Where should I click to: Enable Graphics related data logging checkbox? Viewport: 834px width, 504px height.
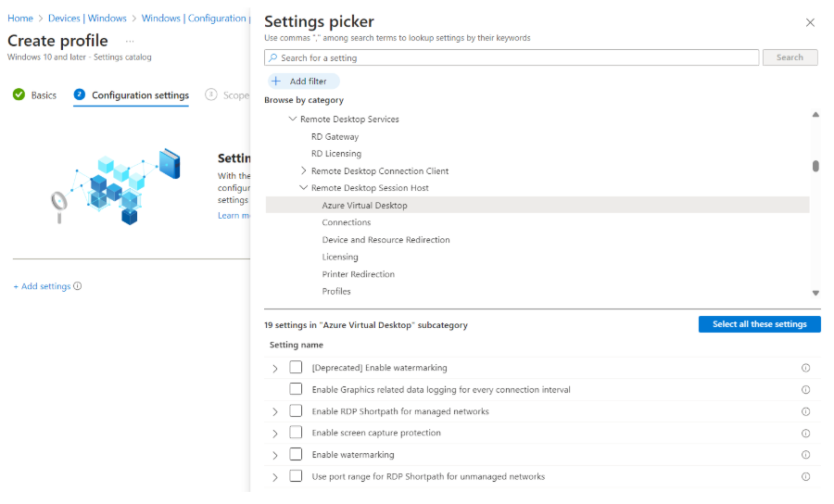(x=296, y=389)
